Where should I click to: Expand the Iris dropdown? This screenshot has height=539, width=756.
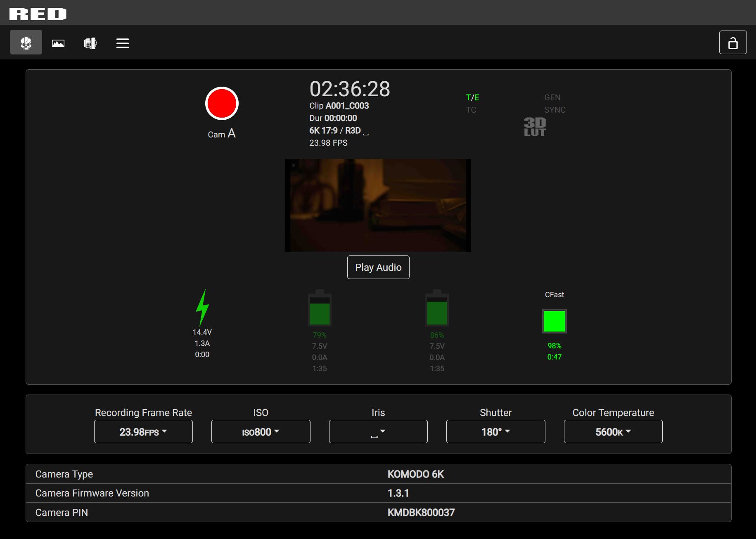378,432
